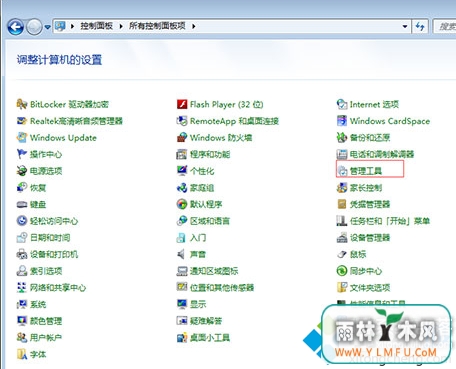Click the control panel icon in address bar
The width and height of the screenshot is (456, 369).
click(60, 26)
